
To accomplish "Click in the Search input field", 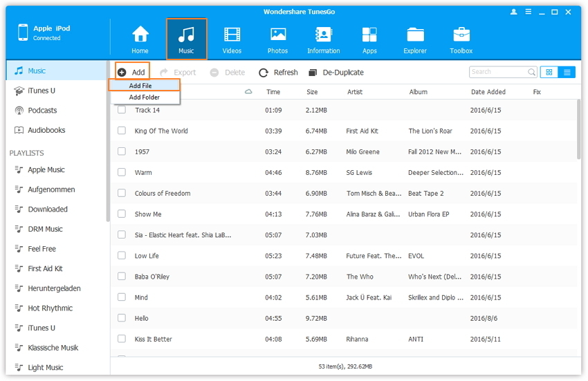I will pyautogui.click(x=498, y=72).
